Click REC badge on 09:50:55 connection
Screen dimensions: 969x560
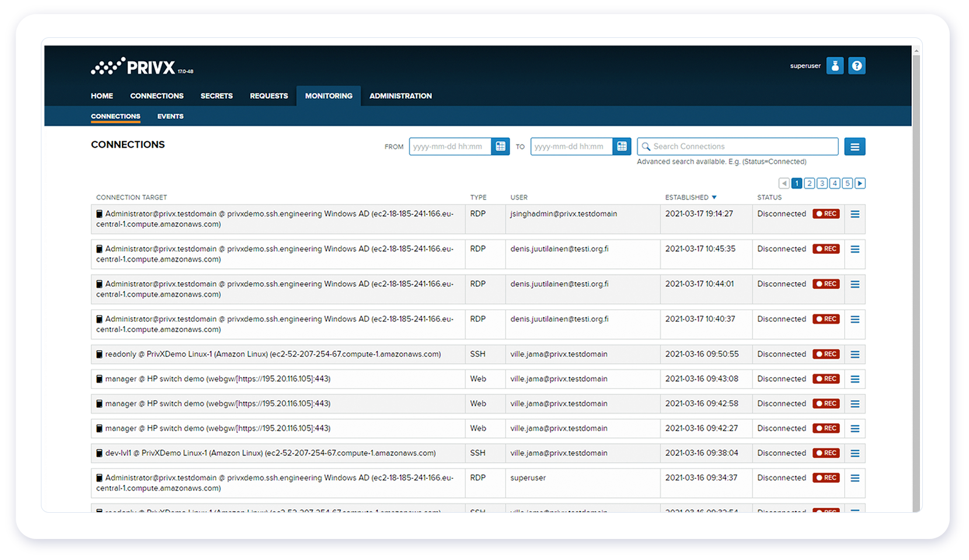click(826, 354)
